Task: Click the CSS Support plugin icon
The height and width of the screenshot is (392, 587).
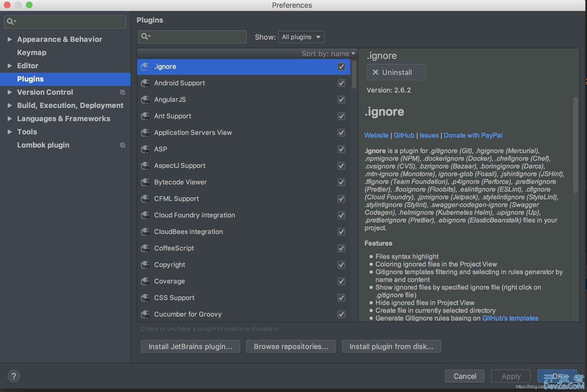Action: pyautogui.click(x=146, y=298)
